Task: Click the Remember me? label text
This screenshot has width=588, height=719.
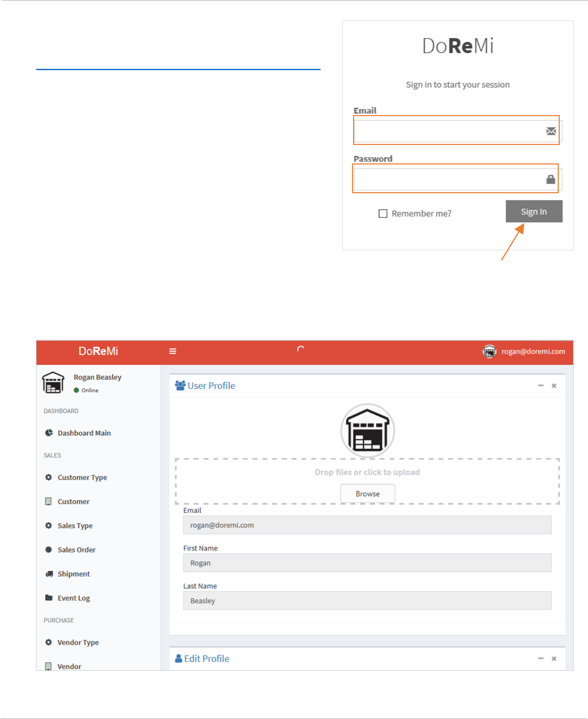Action: pyautogui.click(x=421, y=213)
